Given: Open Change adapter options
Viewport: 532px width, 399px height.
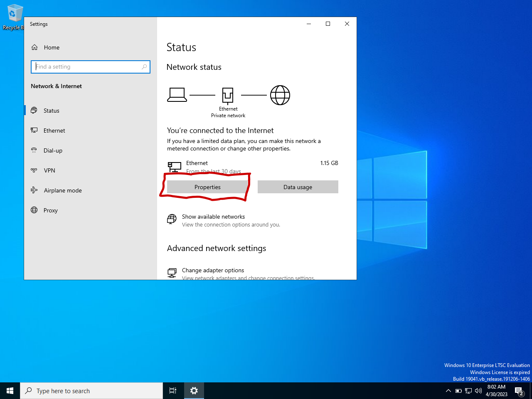Looking at the screenshot, I should pos(213,270).
